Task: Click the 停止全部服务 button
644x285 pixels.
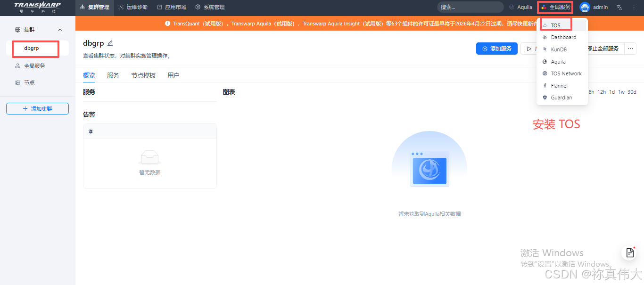Action: click(x=603, y=49)
